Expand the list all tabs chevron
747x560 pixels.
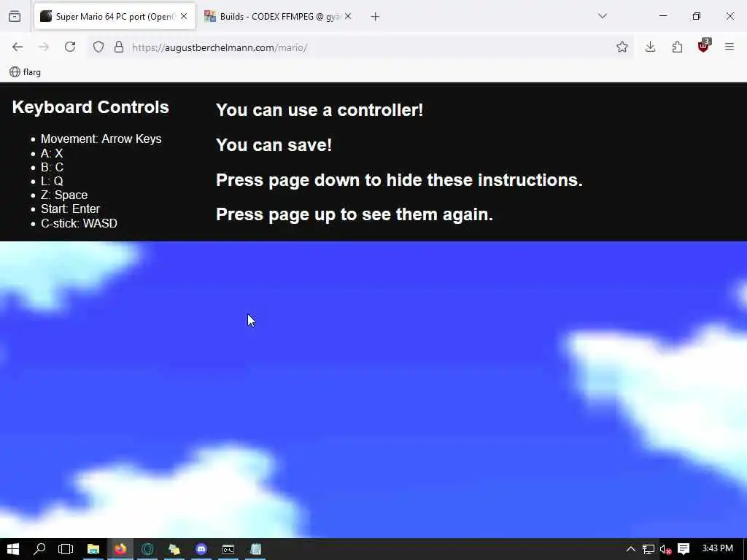[x=602, y=16]
